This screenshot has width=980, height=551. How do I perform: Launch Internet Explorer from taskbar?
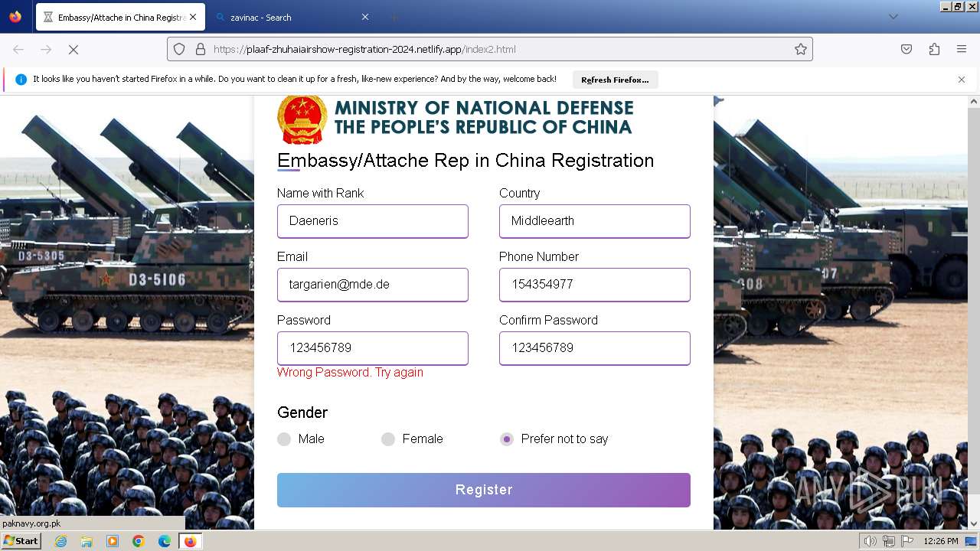coord(60,541)
